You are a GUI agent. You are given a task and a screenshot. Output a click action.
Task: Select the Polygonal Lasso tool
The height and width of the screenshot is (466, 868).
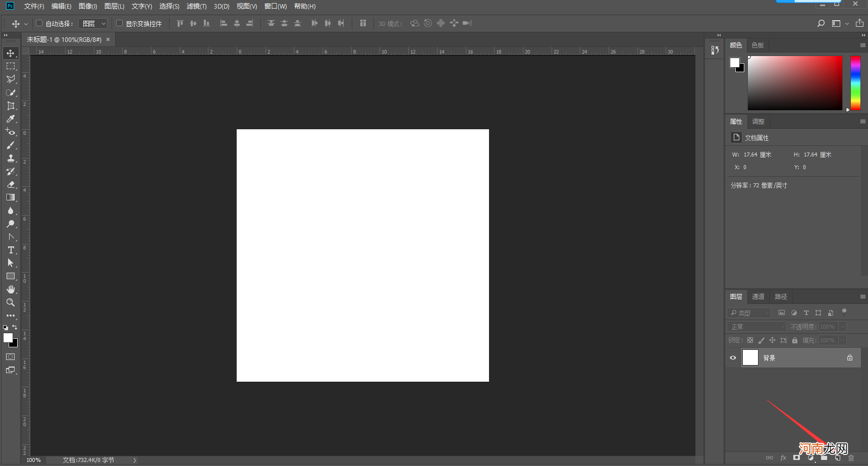[11, 79]
